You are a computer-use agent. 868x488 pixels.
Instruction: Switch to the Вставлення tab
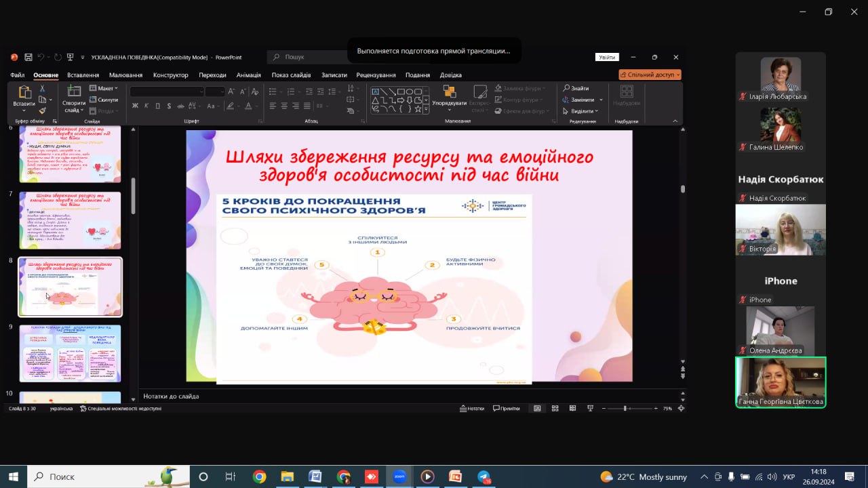click(83, 75)
